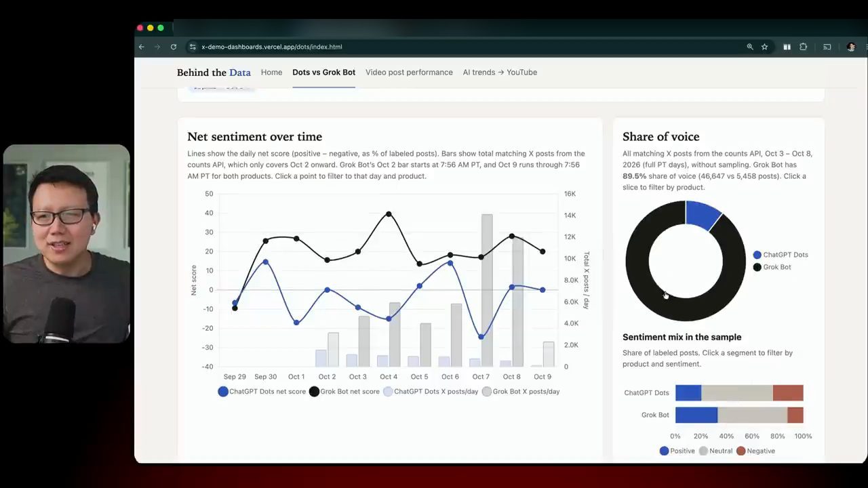
Task: Toggle the Neutral sentiment legend item
Action: click(716, 451)
